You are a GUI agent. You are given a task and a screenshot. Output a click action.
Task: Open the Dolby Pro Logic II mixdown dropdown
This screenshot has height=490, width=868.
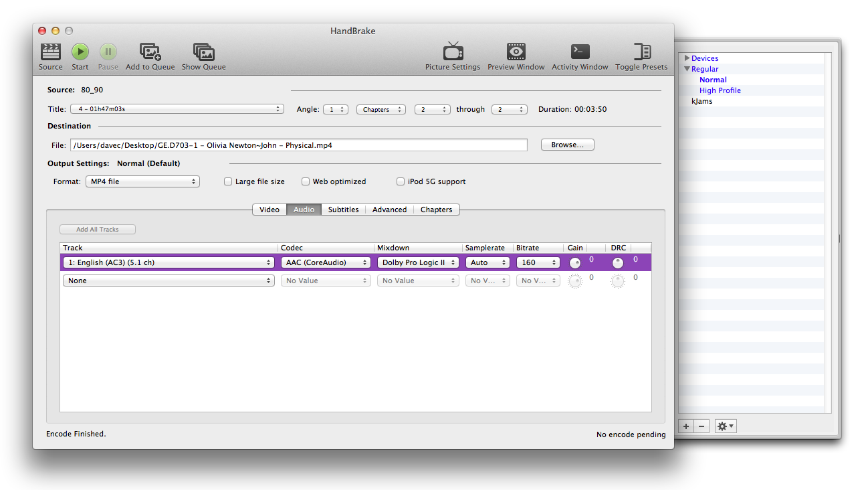(418, 262)
